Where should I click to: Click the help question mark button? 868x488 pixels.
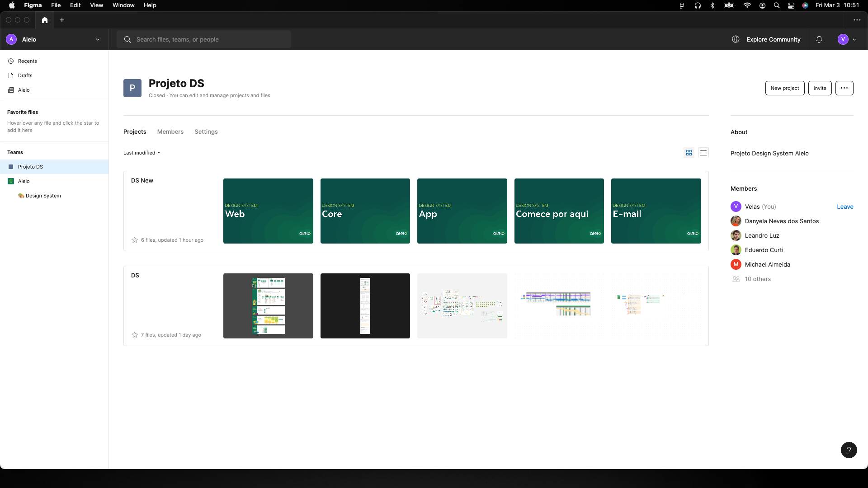pyautogui.click(x=849, y=450)
